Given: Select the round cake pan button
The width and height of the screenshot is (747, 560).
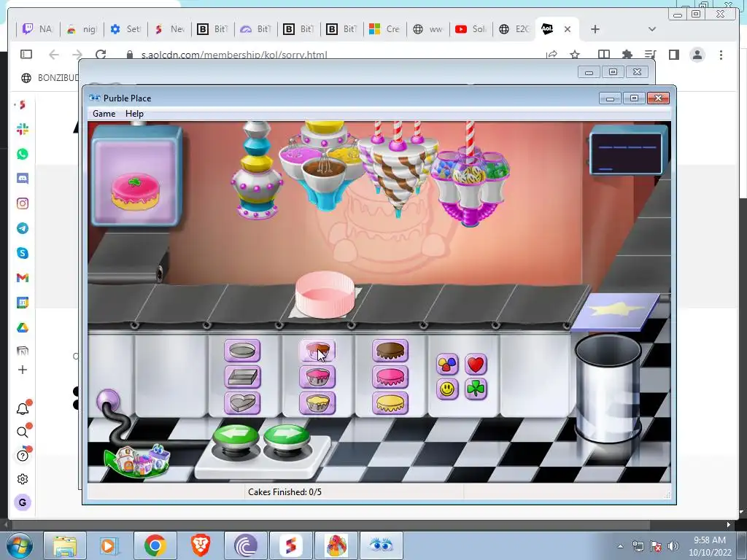Looking at the screenshot, I should (x=242, y=351).
